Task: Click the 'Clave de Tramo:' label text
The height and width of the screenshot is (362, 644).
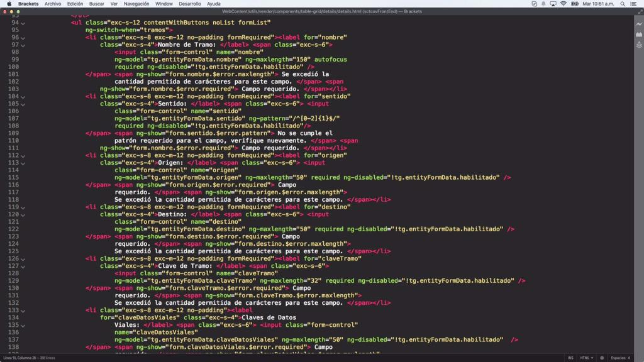Action: [186, 266]
